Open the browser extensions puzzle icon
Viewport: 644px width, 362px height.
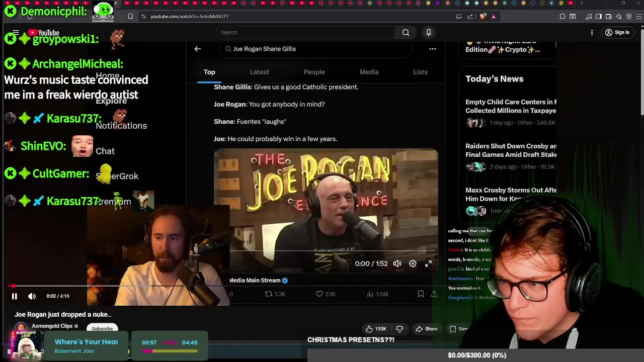point(562,17)
